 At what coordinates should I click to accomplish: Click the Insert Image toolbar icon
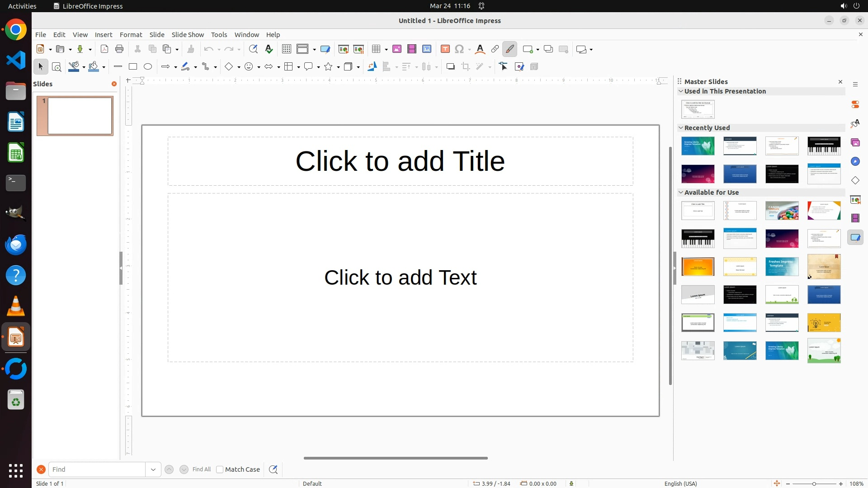(397, 49)
